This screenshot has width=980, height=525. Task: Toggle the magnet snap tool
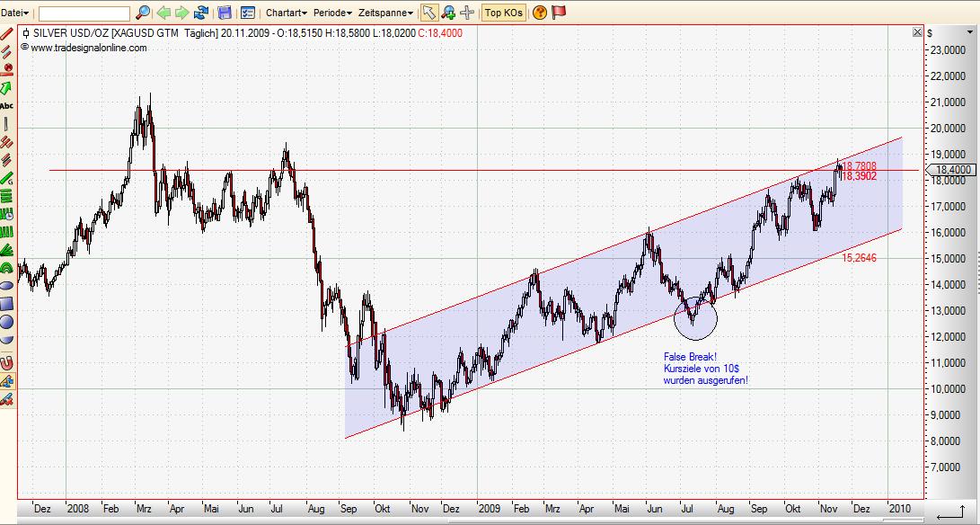point(7,363)
